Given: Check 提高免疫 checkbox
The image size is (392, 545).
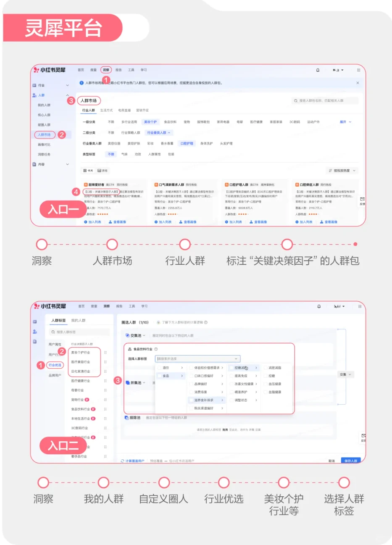Looking at the screenshot, I should [232, 376].
